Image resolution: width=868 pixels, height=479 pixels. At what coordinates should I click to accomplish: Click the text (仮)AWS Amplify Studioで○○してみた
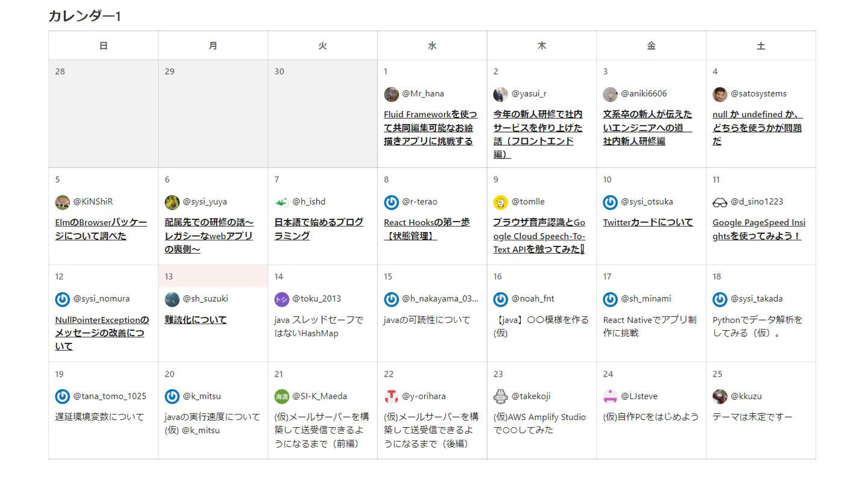coord(539,424)
